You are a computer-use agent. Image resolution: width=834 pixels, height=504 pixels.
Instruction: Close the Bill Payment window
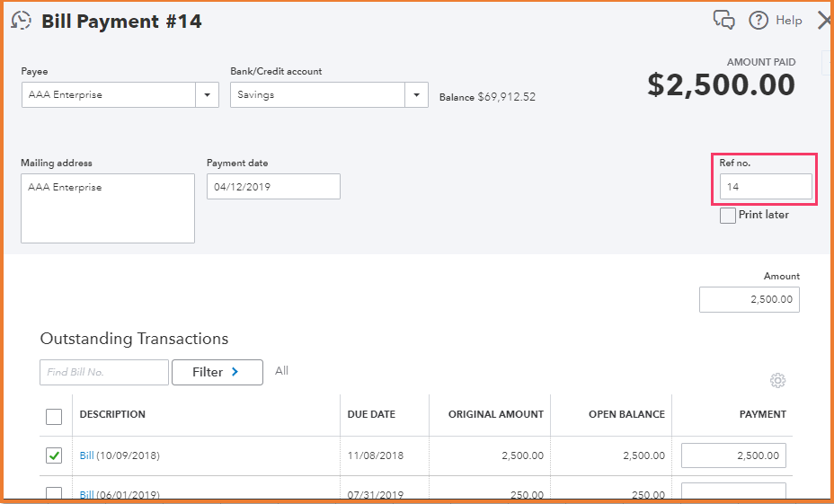tap(824, 20)
